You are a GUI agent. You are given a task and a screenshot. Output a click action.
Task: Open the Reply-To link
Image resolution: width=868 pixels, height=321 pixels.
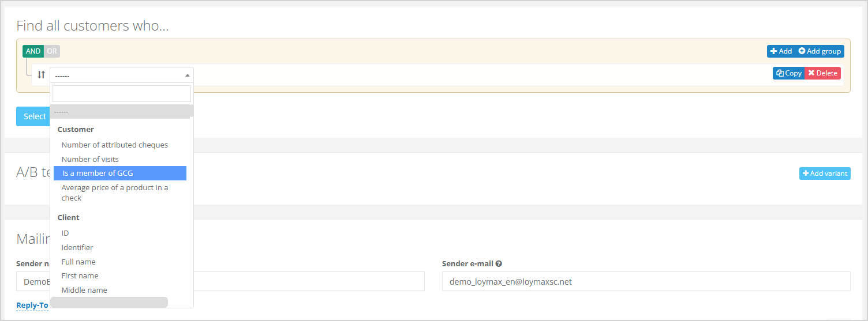tap(32, 305)
